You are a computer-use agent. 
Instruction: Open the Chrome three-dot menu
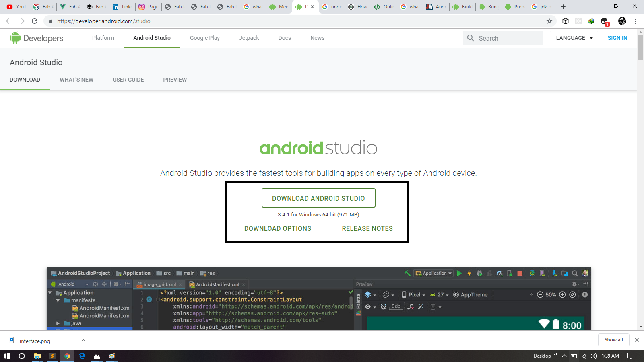636,21
